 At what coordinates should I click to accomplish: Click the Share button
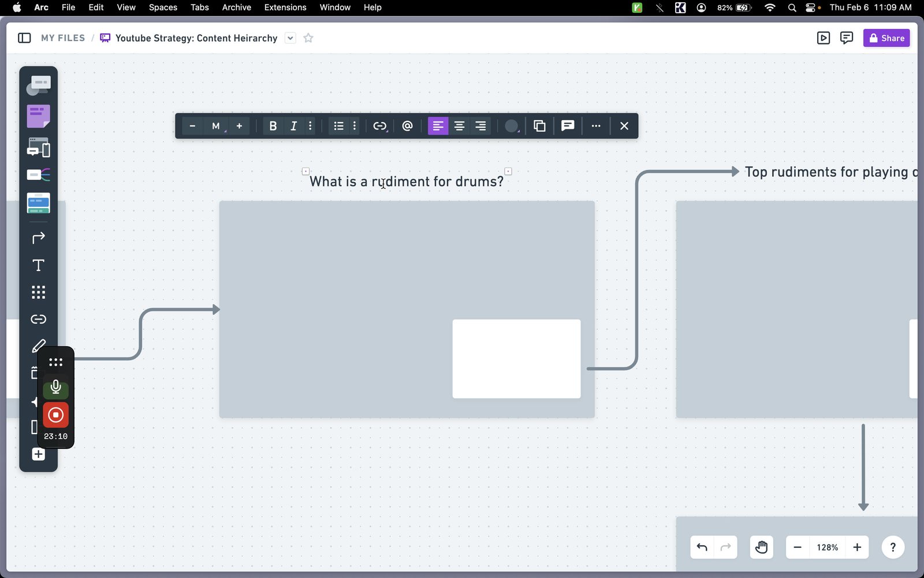pyautogui.click(x=886, y=38)
